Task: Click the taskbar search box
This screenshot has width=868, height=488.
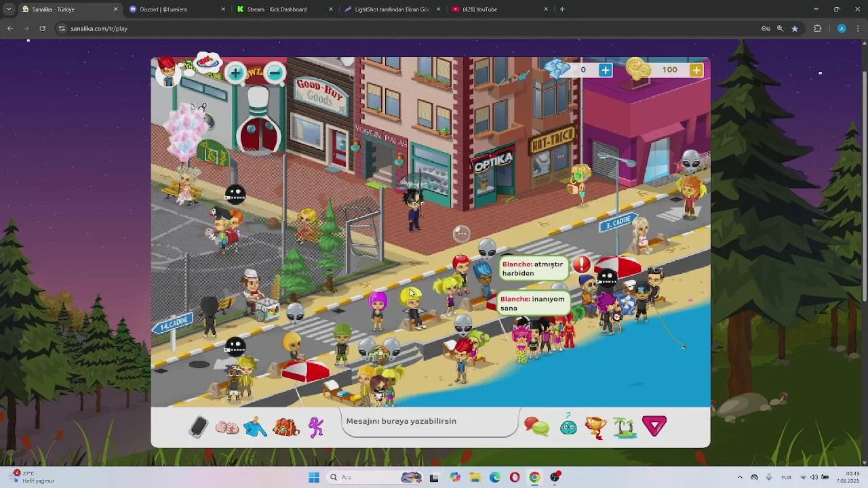Action: (x=374, y=477)
